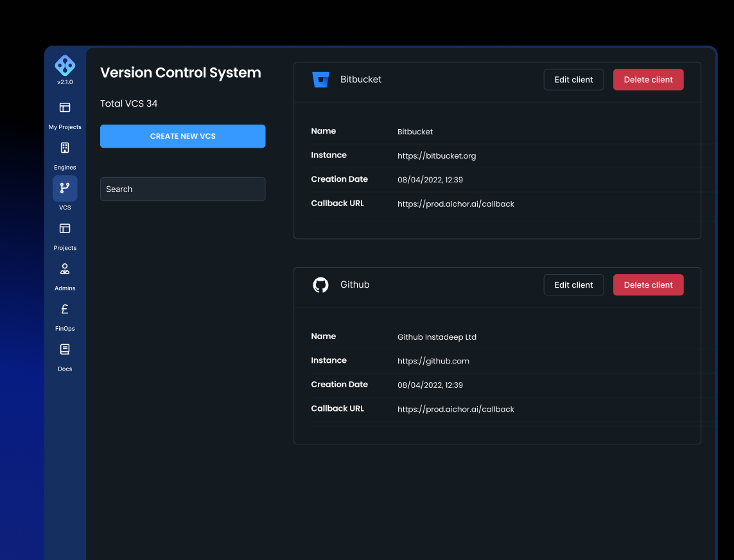Viewport: 734px width, 560px height.
Task: Select the My Projects menu label
Action: click(65, 127)
